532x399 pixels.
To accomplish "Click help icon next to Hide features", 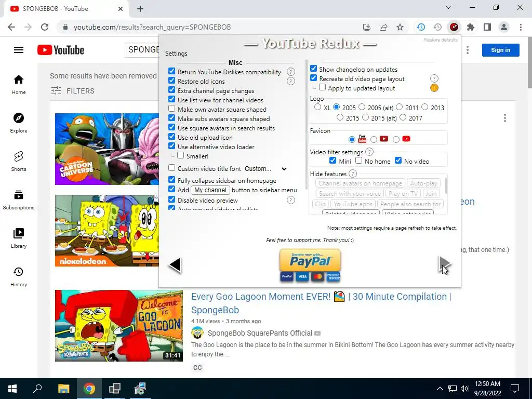I will point(353,174).
